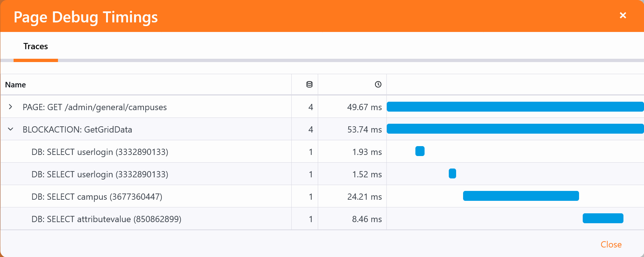
Task: Close the Page Debug Timings dialog with X
Action: point(623,15)
